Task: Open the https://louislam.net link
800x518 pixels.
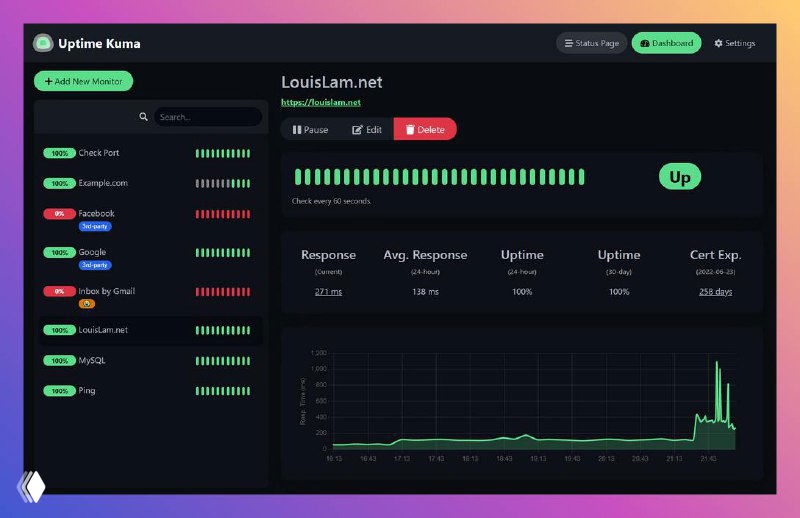Action: click(321, 102)
